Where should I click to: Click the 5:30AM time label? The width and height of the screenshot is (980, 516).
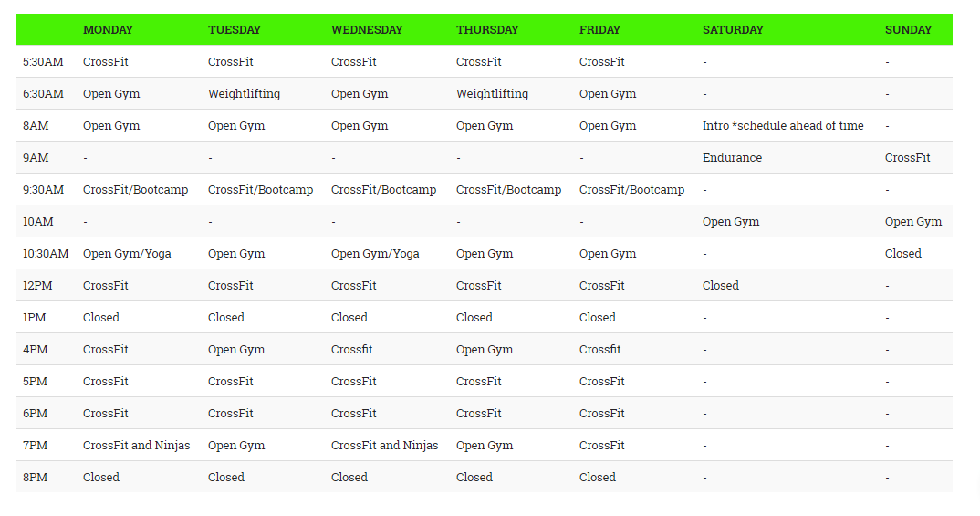pyautogui.click(x=43, y=62)
